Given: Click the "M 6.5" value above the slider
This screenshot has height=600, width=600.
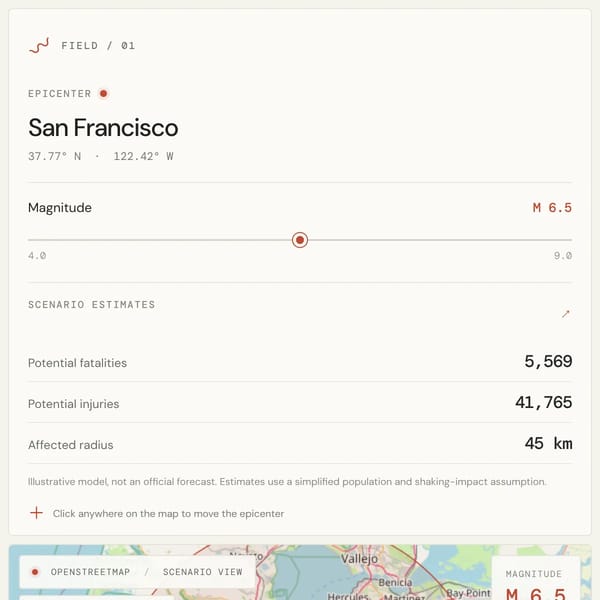Looking at the screenshot, I should [552, 208].
